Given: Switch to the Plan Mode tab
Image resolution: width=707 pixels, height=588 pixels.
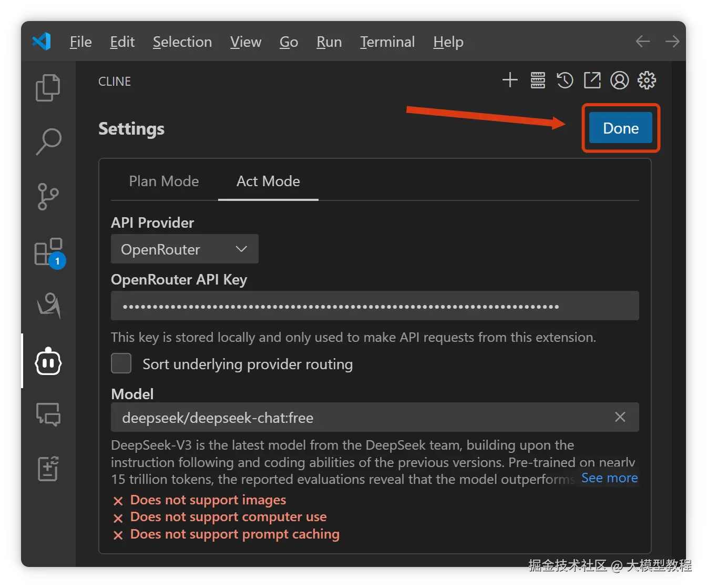Looking at the screenshot, I should tap(164, 181).
